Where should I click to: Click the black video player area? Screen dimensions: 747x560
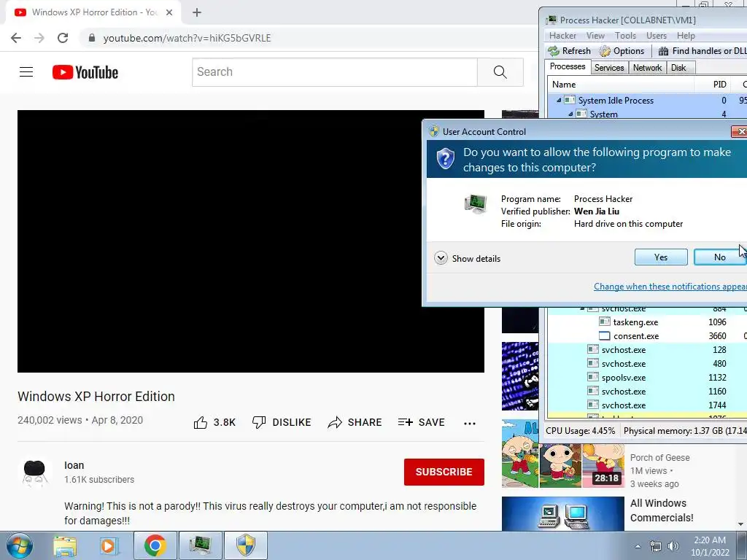[251, 241]
